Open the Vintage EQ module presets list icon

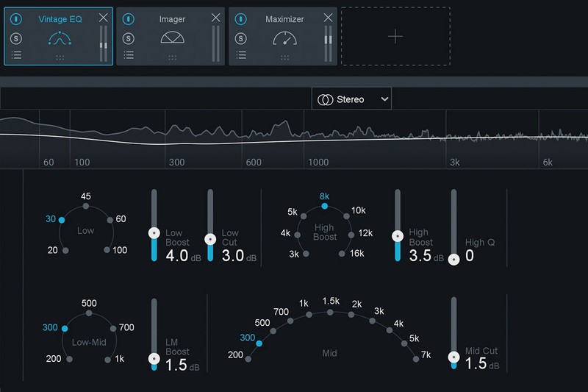click(x=16, y=54)
